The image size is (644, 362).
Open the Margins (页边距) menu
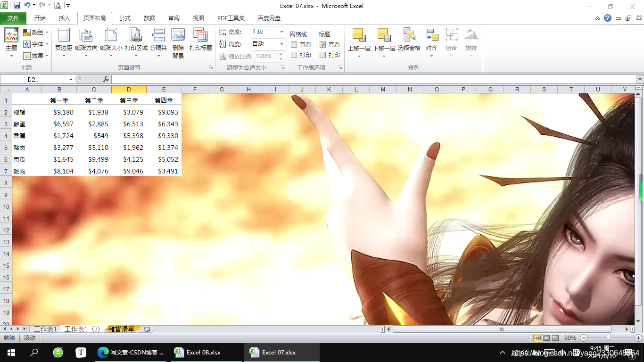tap(64, 42)
